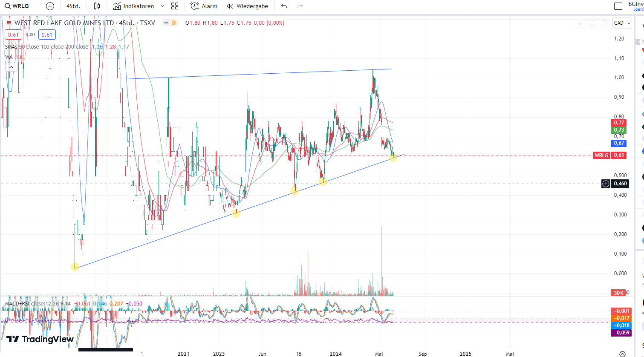Click the -0,001 red histogram value label
The height and width of the screenshot is (357, 644).
(x=621, y=311)
